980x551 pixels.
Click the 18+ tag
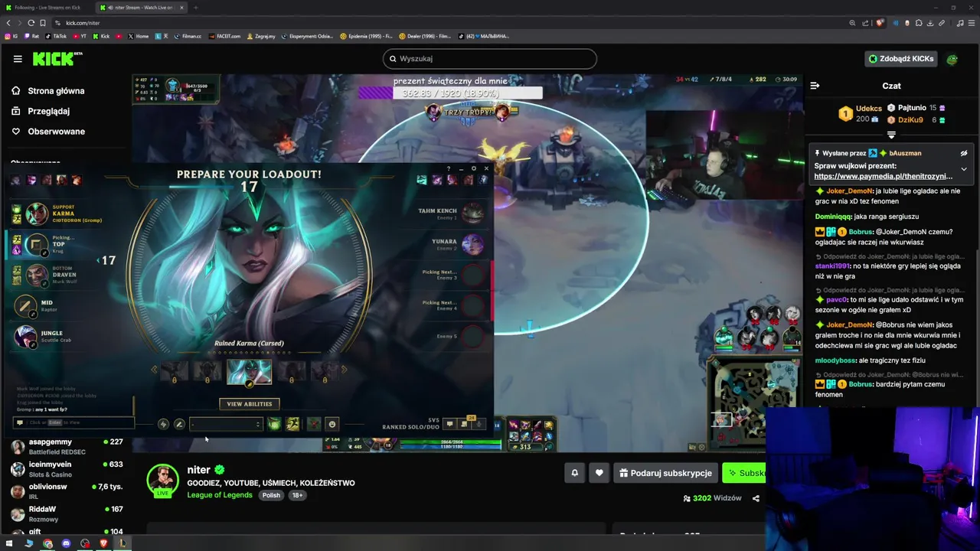297,495
